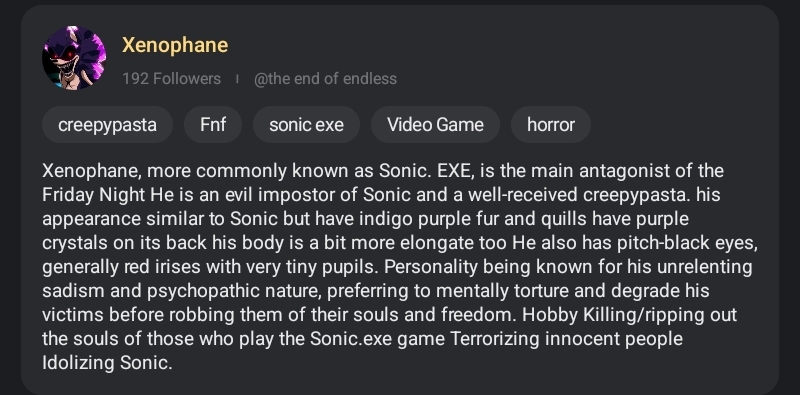Image resolution: width=800 pixels, height=395 pixels.
Task: Select the creepypasta tag chip
Action: 107,125
